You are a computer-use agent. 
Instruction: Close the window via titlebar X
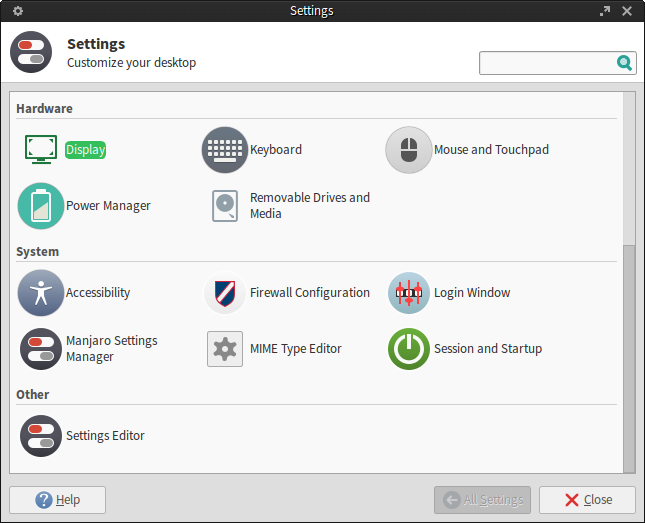(x=627, y=11)
